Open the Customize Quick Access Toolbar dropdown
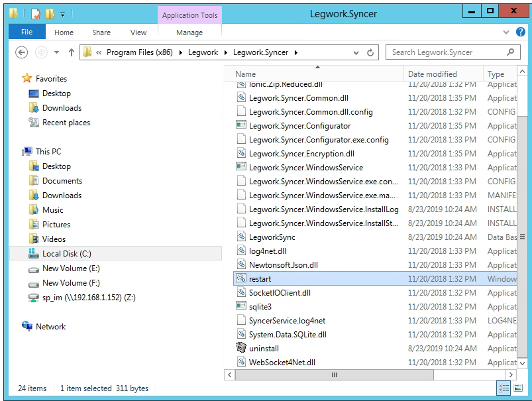532x401 pixels. tap(62, 15)
